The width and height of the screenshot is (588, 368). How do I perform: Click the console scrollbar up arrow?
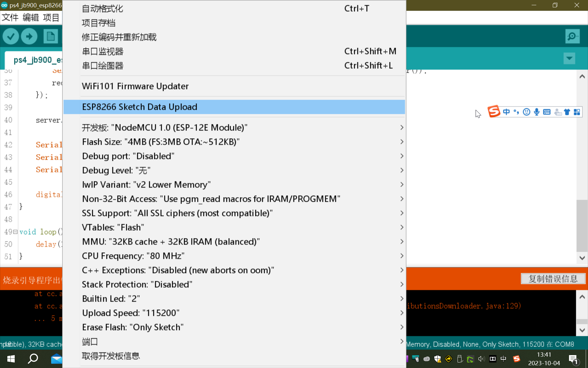(x=582, y=297)
